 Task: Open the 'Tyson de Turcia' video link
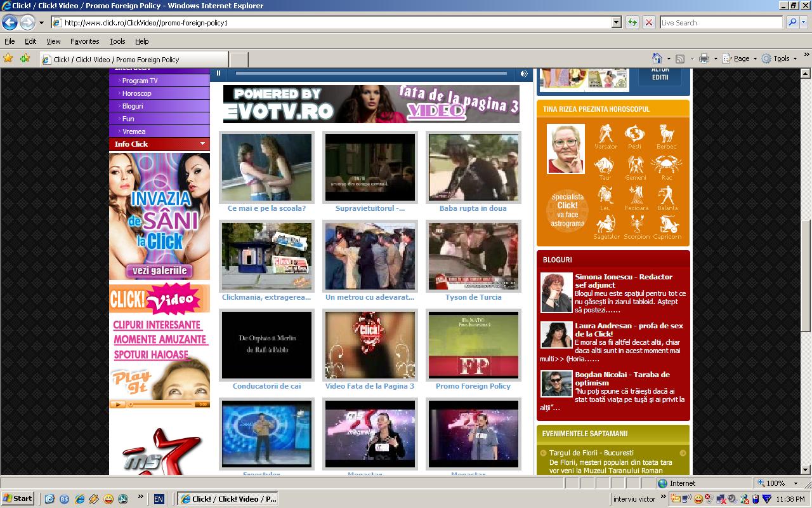[473, 297]
